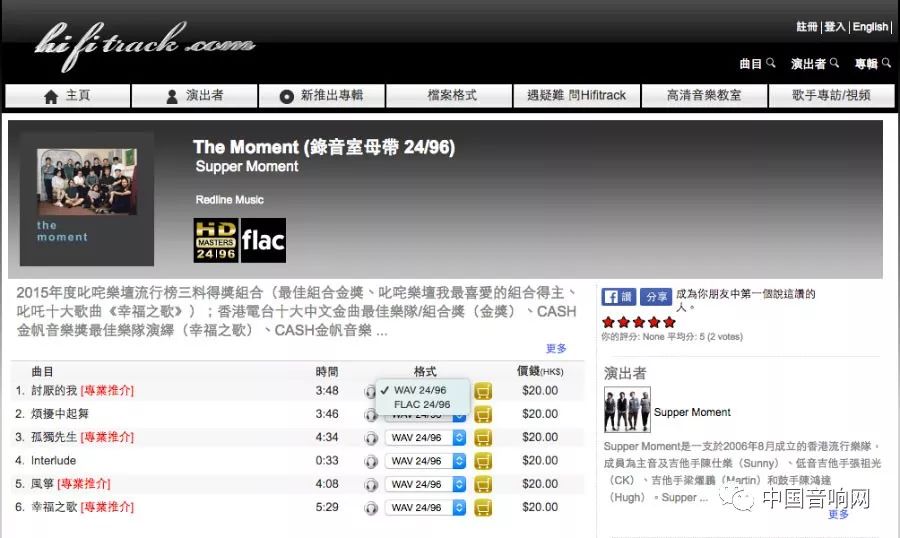Open 遇疑難 問Hifitrack tab
Screen dimensions: 900x538
(577, 96)
